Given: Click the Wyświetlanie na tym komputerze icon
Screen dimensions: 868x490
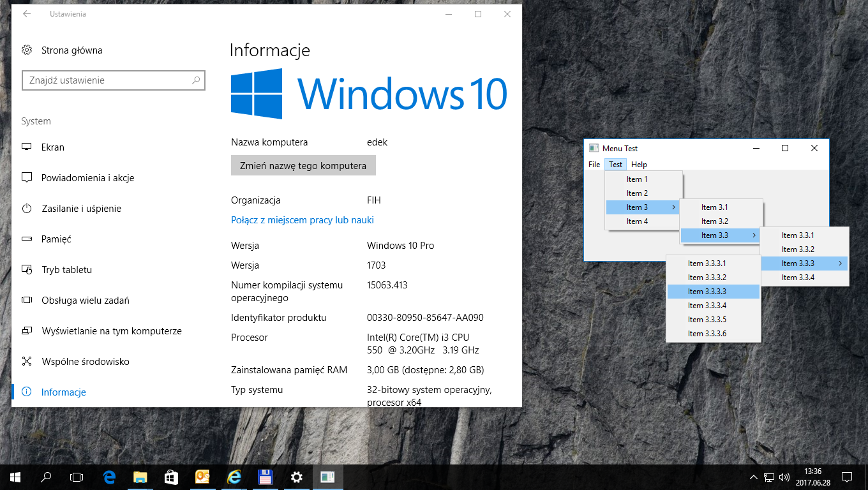Looking at the screenshot, I should point(27,330).
